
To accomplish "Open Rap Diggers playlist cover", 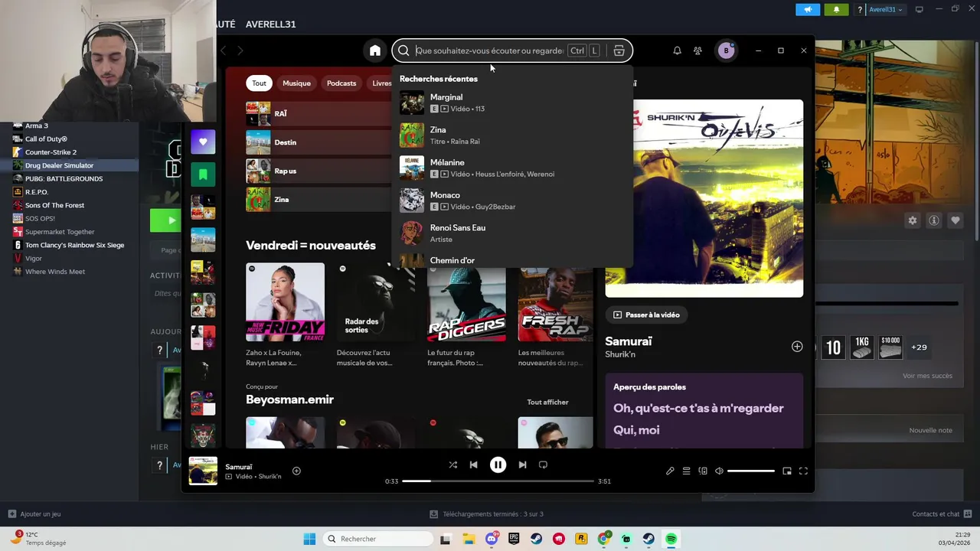I will click(x=466, y=302).
